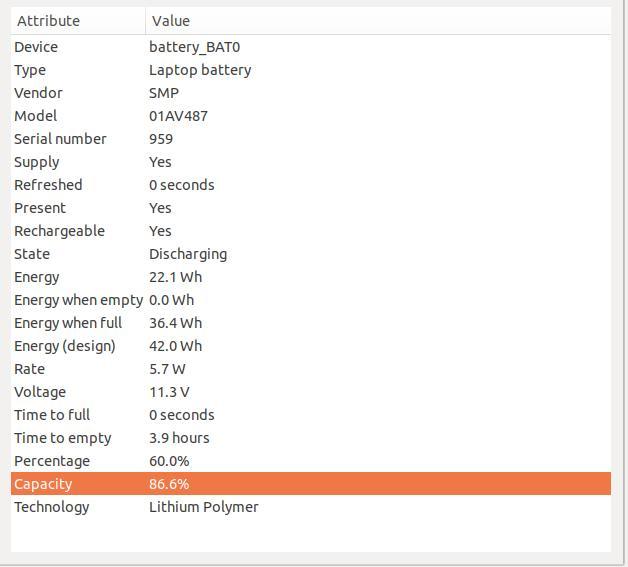Click the 86.6% capacity value

point(169,484)
